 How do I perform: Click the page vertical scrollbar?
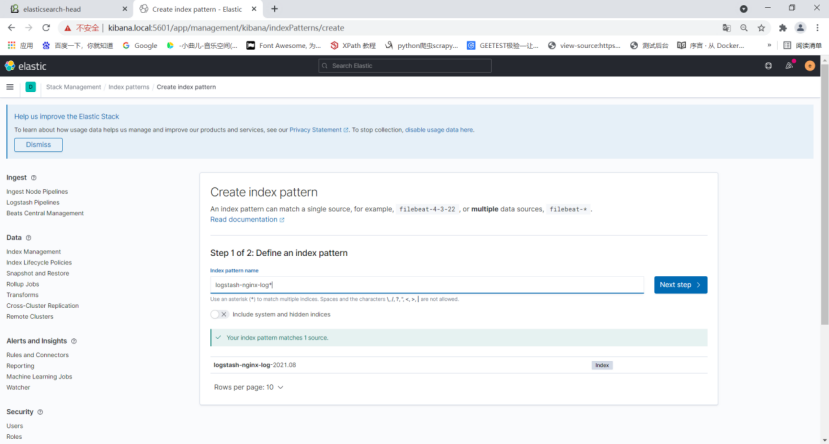[x=824, y=196]
